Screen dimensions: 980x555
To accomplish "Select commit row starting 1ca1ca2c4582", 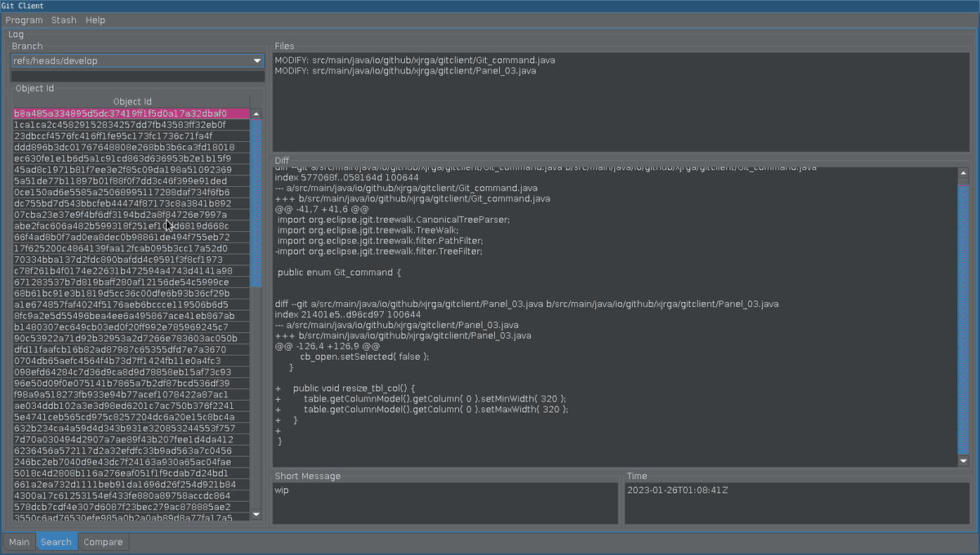I will 131,125.
